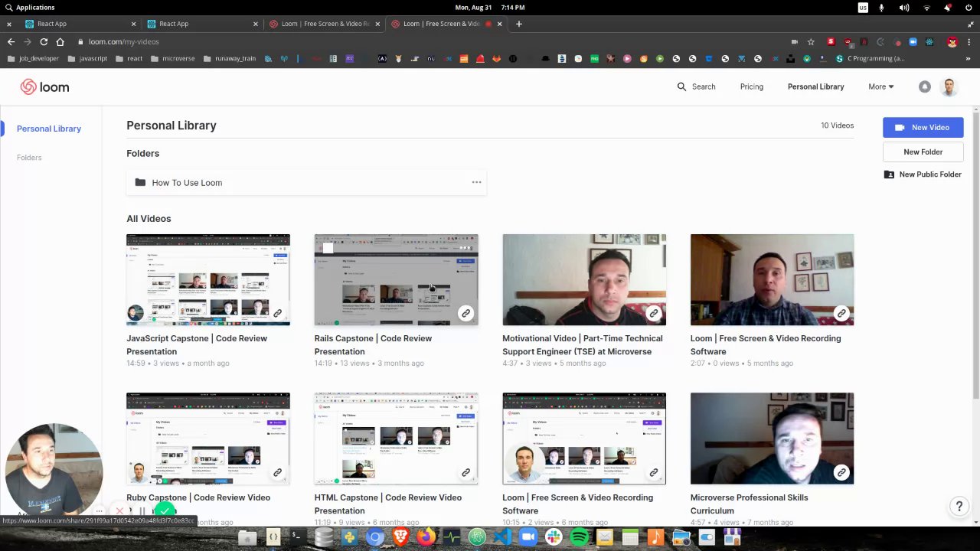Pause the Loom recording
Viewport: 980px width, 551px height.
[142, 511]
